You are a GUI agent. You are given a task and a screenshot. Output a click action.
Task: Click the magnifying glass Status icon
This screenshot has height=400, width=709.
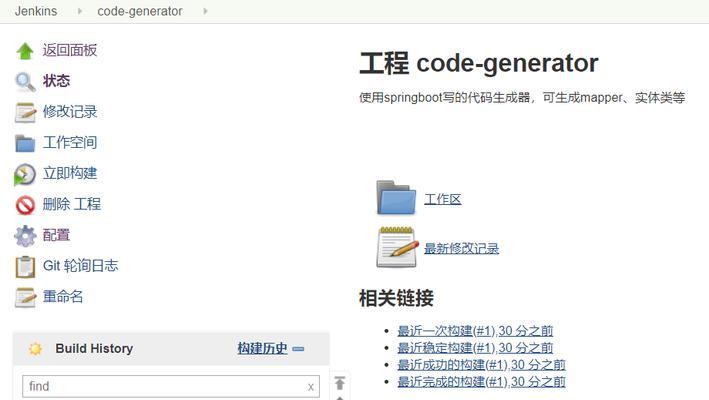[25, 82]
